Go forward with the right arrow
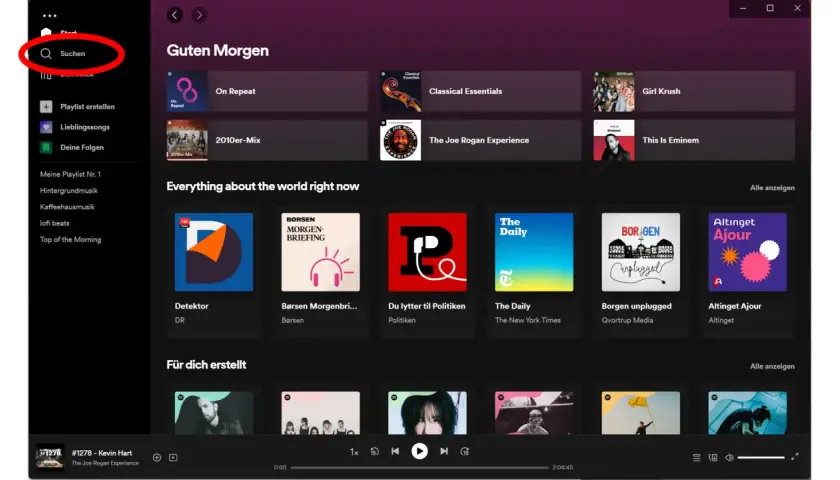The image size is (840, 480). click(x=199, y=15)
